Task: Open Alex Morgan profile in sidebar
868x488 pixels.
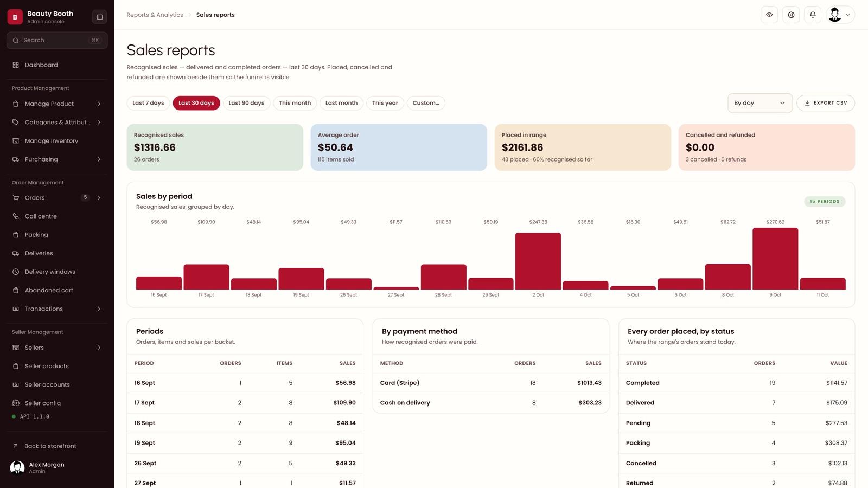Action: 57,467
